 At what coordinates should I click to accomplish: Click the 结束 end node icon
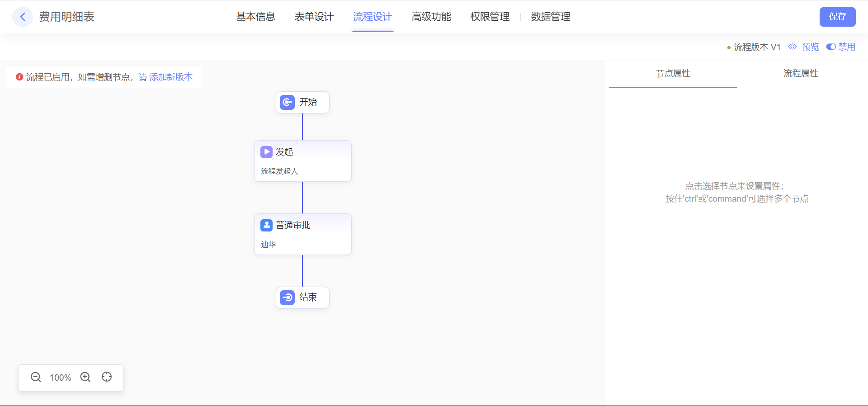(287, 297)
